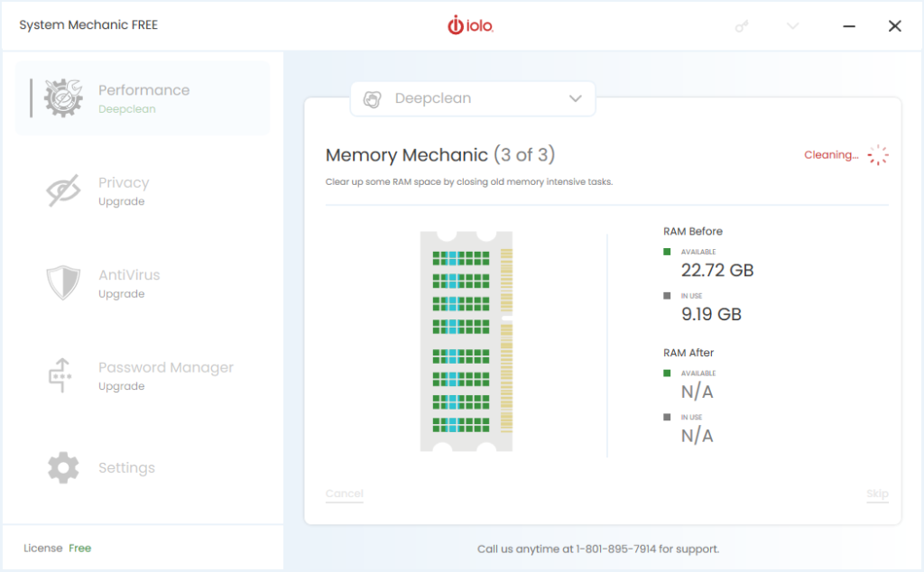The height and width of the screenshot is (572, 924).
Task: Click the gray IN USE indicator under RAM Before
Action: (x=669, y=295)
